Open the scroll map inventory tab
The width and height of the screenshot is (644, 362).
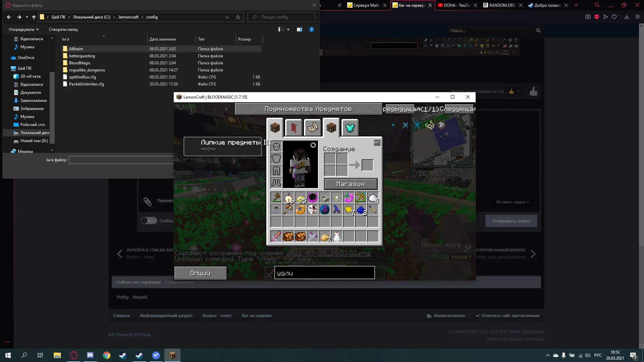pos(313,128)
